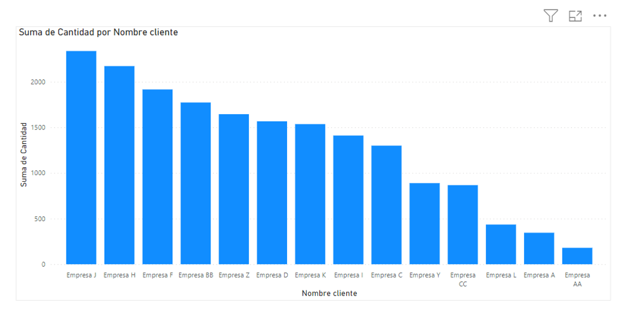The image size is (644, 327).
Task: Select the Empresa J bar
Action: [81, 158]
